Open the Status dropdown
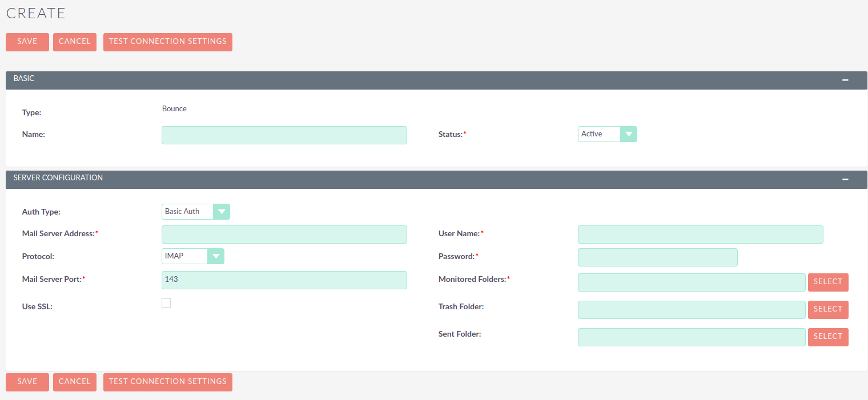This screenshot has width=868, height=400. click(629, 134)
